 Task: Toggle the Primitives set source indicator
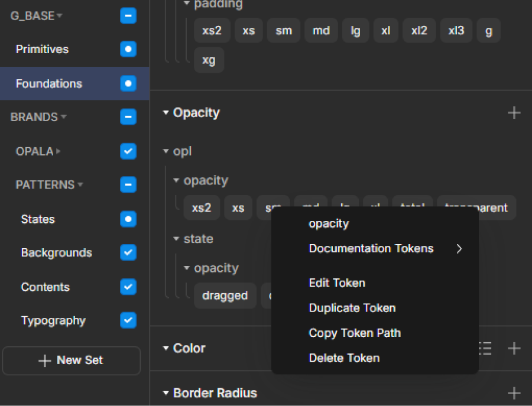click(128, 49)
